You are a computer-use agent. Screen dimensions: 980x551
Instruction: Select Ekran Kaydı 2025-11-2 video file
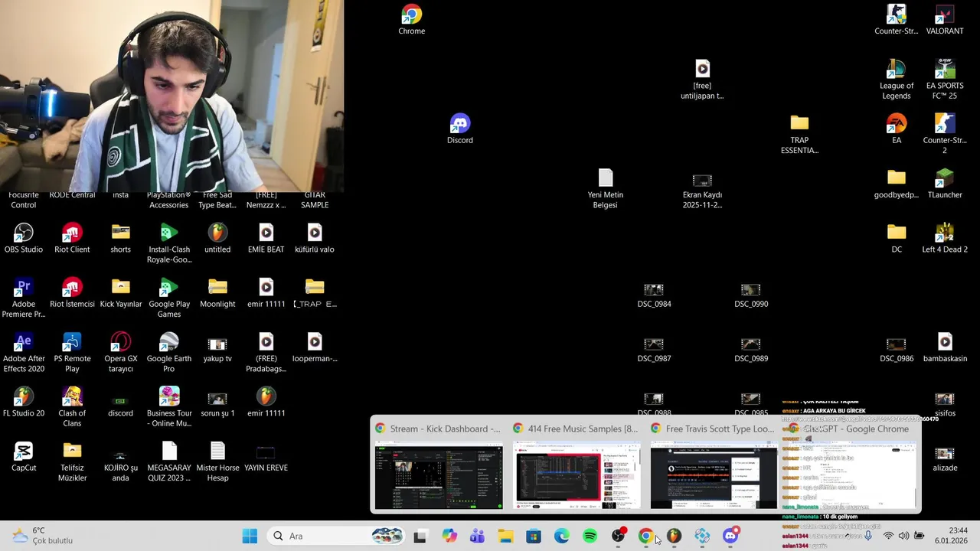(x=702, y=189)
